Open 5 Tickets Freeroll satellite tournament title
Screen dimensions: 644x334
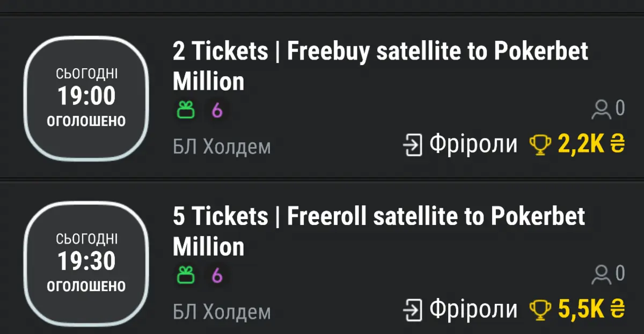tap(379, 231)
